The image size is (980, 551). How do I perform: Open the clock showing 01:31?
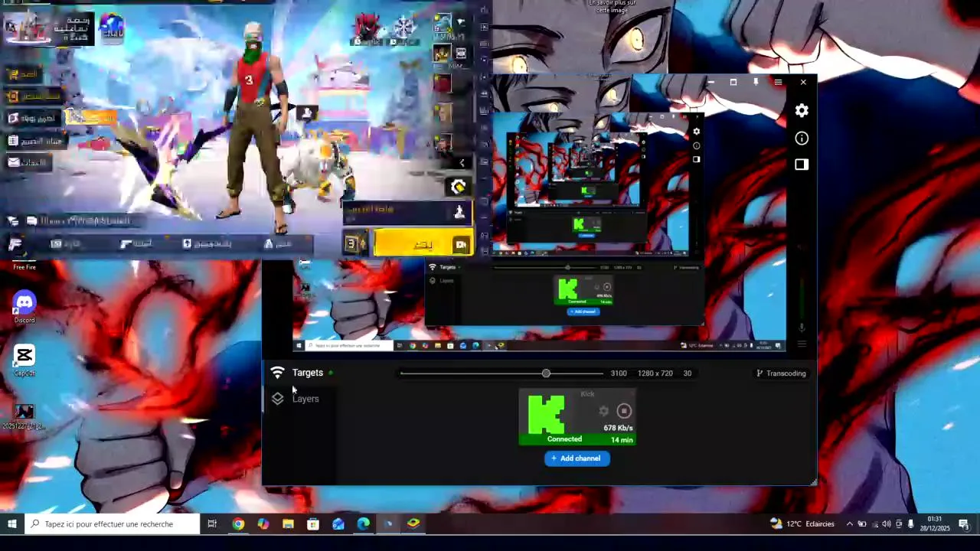point(933,524)
